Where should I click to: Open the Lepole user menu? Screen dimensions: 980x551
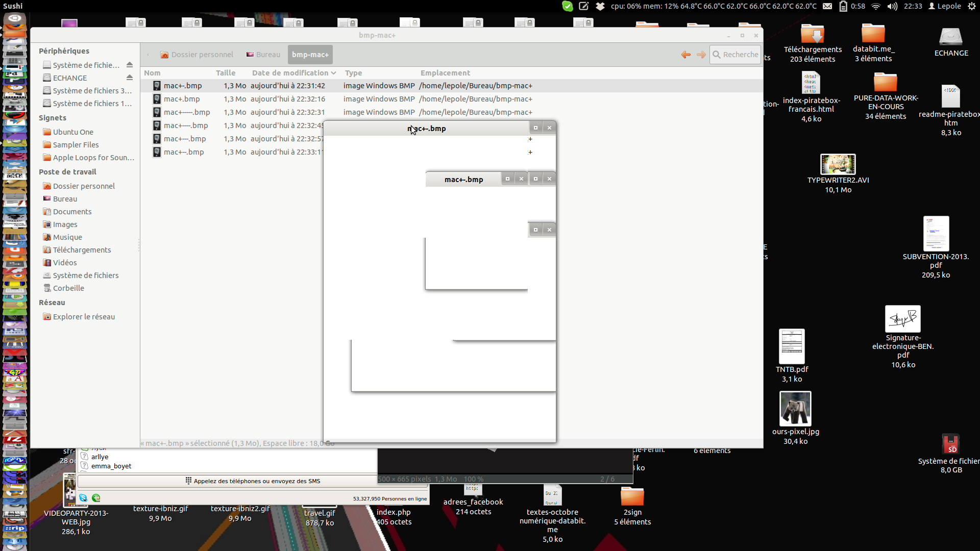coord(944,6)
